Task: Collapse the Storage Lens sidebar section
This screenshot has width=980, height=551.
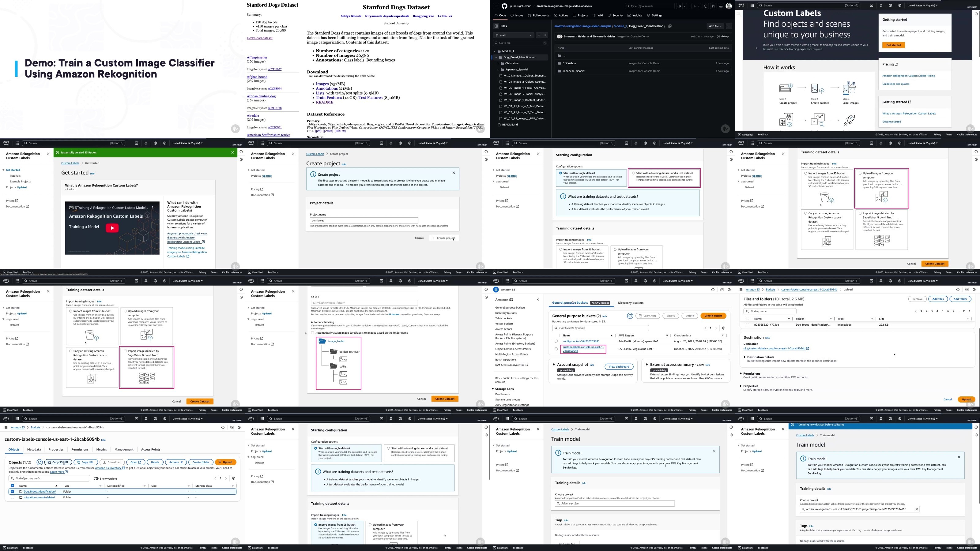Action: [x=493, y=389]
